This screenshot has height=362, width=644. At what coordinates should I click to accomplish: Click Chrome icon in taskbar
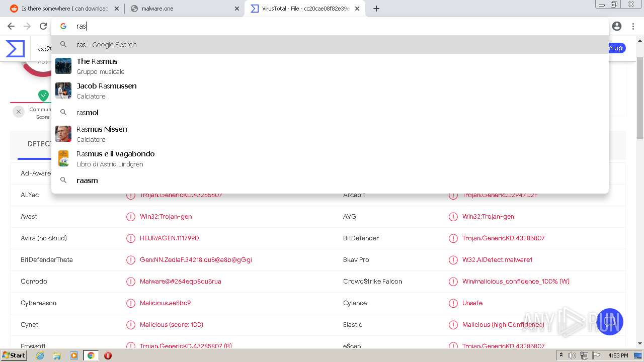point(91,355)
